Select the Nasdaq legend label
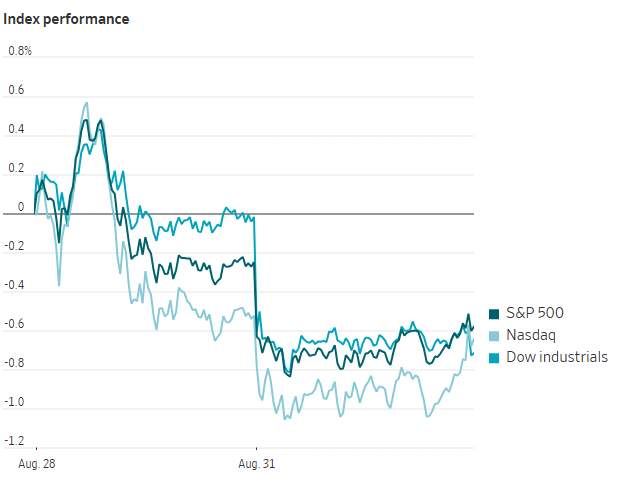 531,335
